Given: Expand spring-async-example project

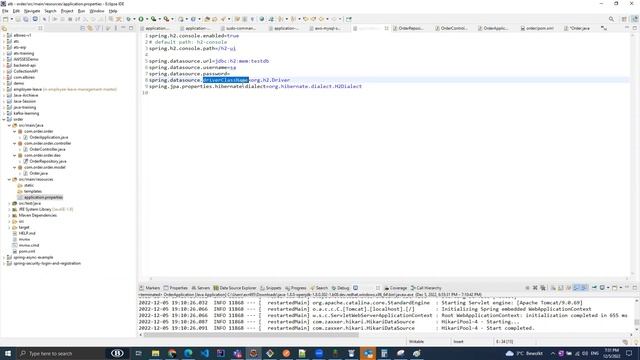Looking at the screenshot, I should point(4,257).
